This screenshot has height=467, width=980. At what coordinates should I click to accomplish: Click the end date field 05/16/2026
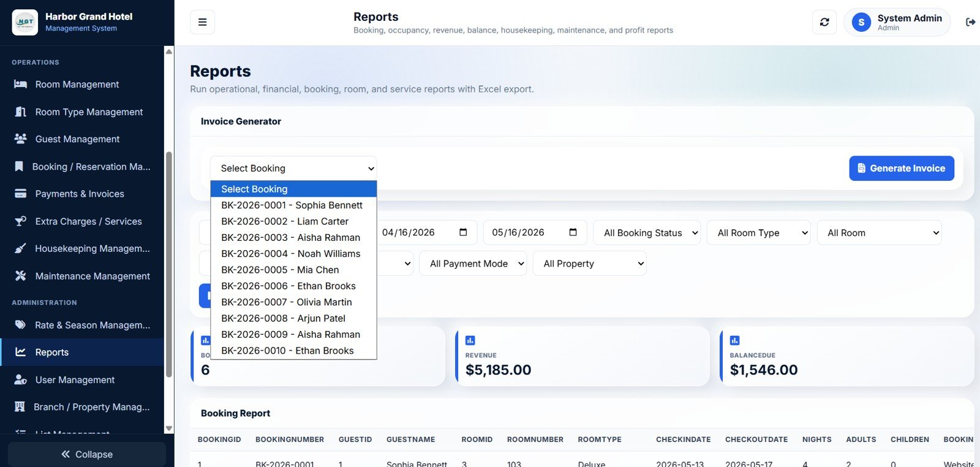(x=535, y=232)
